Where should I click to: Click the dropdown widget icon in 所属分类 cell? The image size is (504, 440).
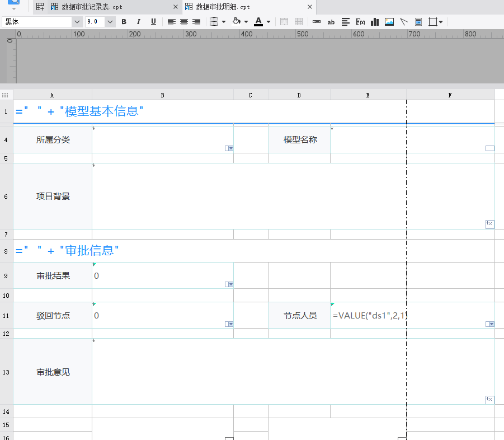[x=229, y=148]
